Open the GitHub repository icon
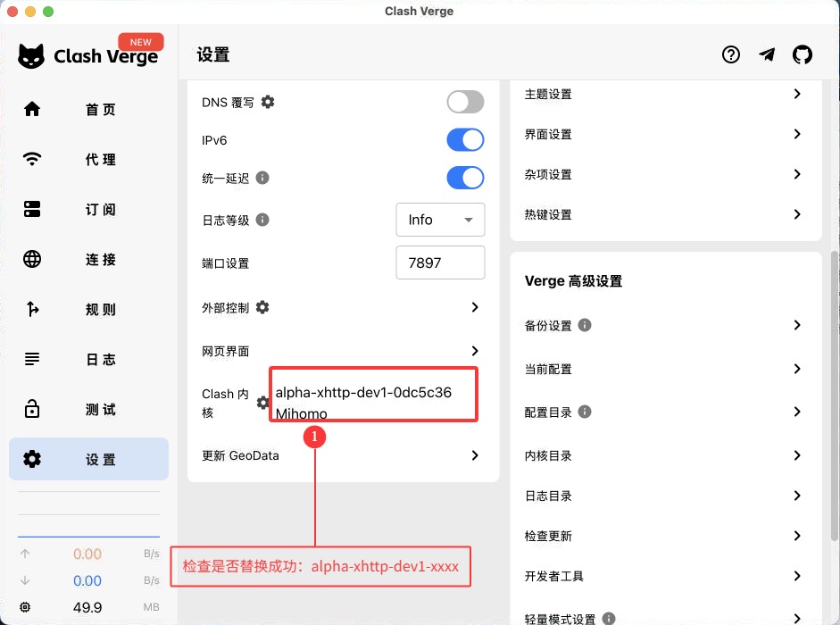Viewport: 840px width, 625px height. point(802,54)
